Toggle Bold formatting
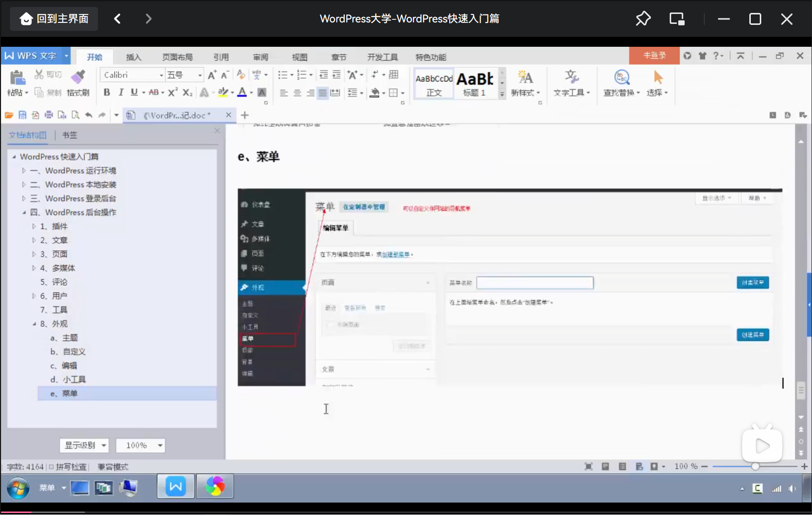 point(106,92)
